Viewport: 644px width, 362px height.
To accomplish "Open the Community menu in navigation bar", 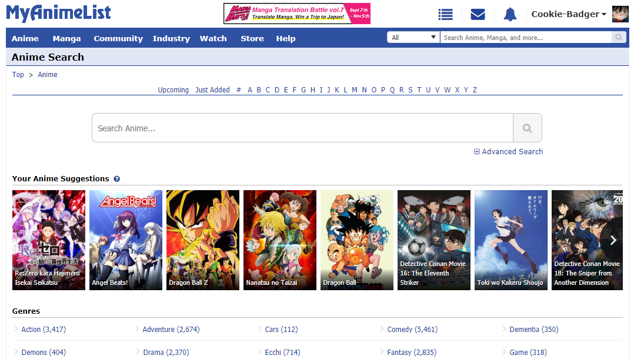I will tap(118, 39).
